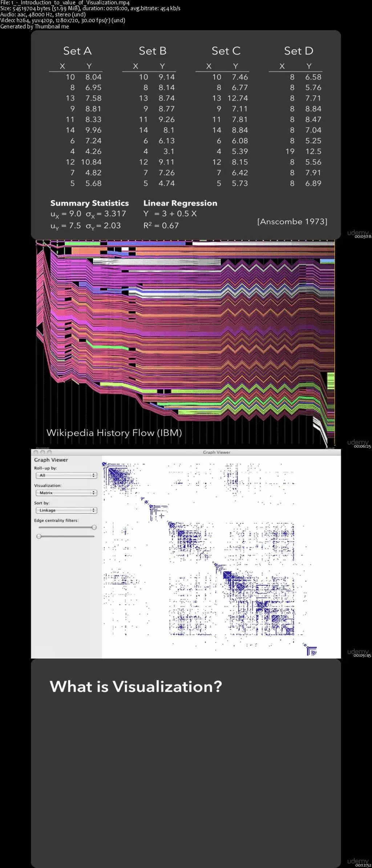372x868 pixels.
Task: Select the X value 19 in Set D
Action: [290, 151]
